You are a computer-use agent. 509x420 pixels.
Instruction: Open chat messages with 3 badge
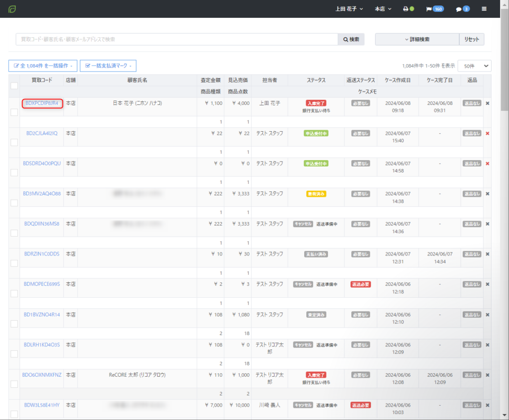point(463,9)
